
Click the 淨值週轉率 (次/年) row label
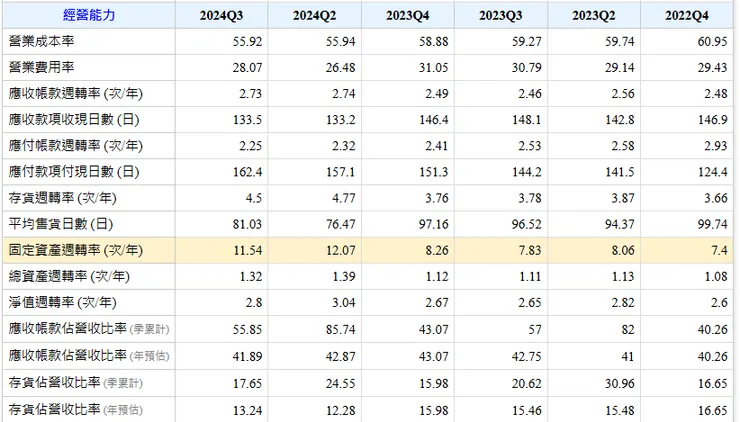coord(62,302)
